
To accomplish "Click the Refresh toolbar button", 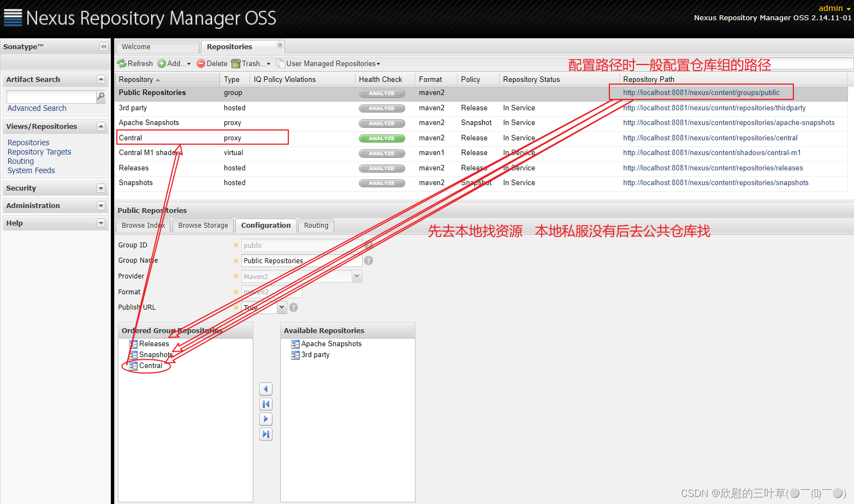I will coord(135,63).
